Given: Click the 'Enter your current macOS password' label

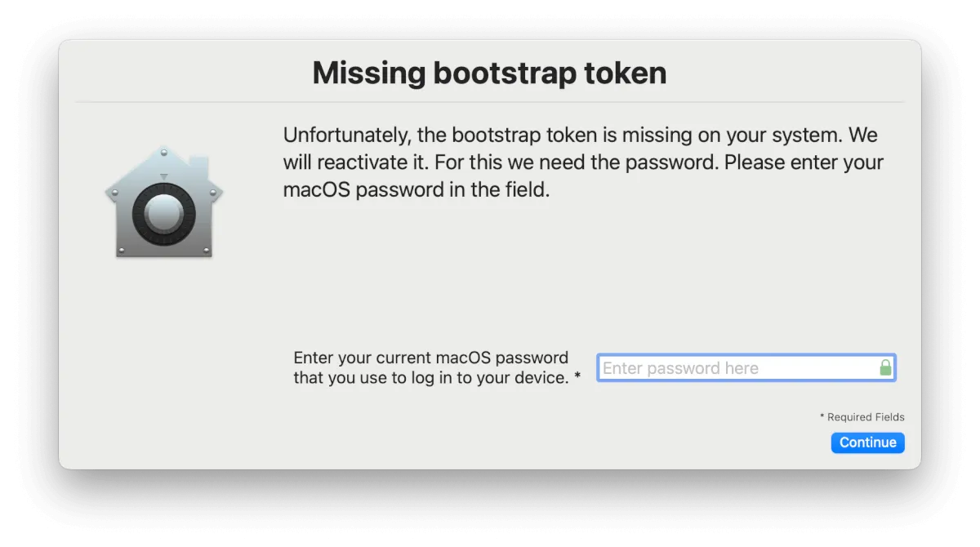Looking at the screenshot, I should click(x=430, y=358).
